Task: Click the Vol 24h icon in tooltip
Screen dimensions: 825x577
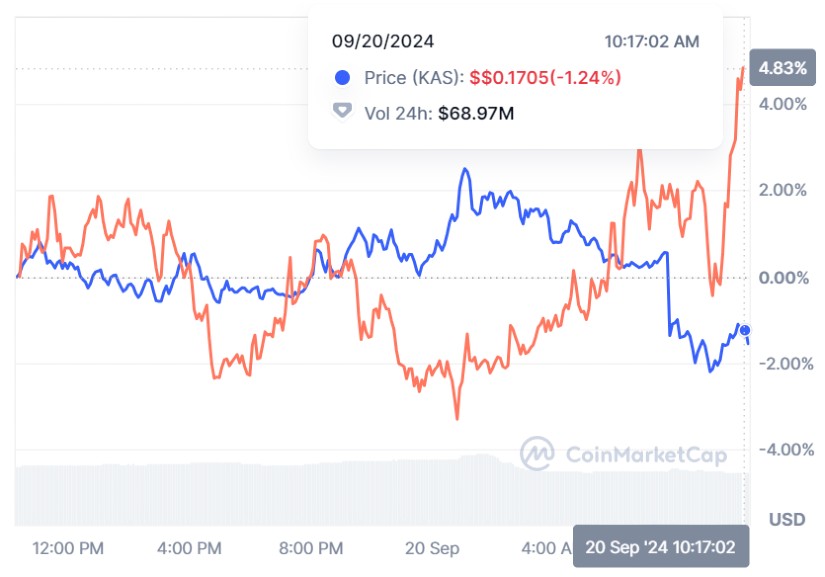Action: (343, 112)
